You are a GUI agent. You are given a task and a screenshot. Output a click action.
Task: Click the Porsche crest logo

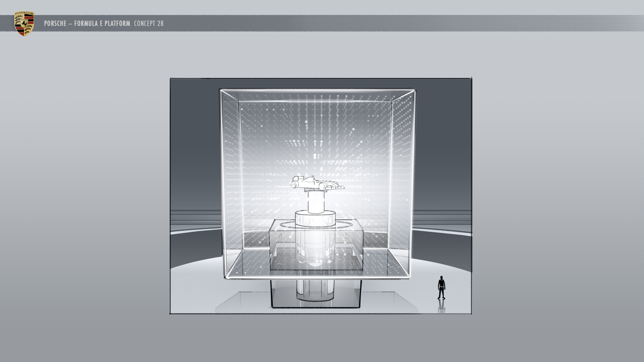click(24, 23)
